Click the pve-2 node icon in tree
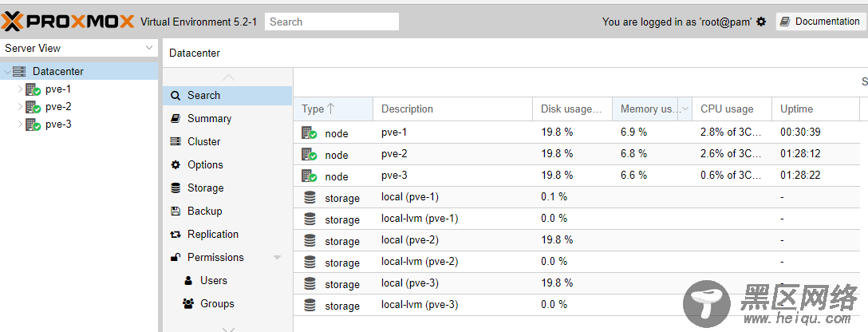 [x=34, y=107]
